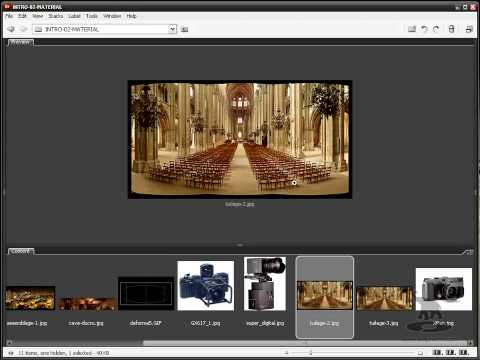Select the assemblage-1.jpg city lights thumbnail
Image resolution: width=480 pixels, height=360 pixels.
30,298
